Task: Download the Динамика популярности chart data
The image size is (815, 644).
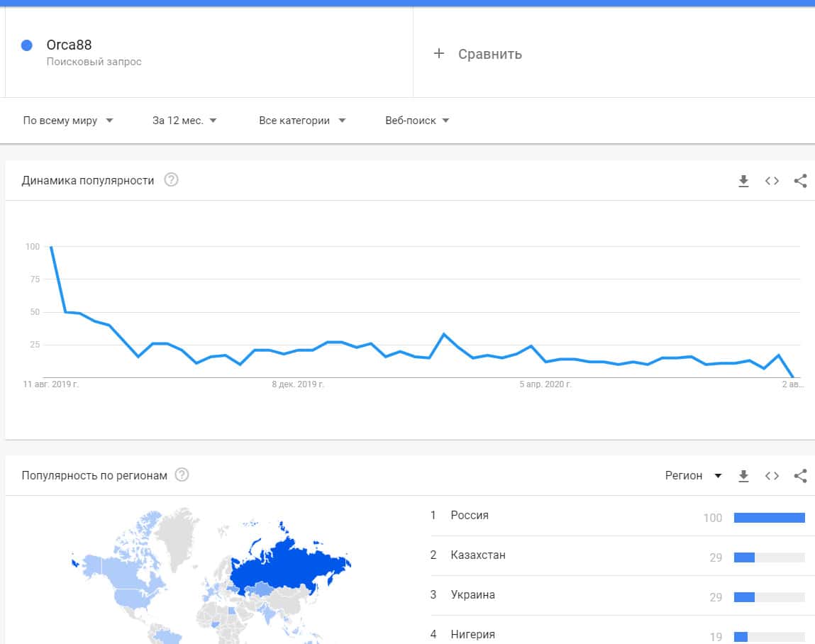Action: click(743, 181)
